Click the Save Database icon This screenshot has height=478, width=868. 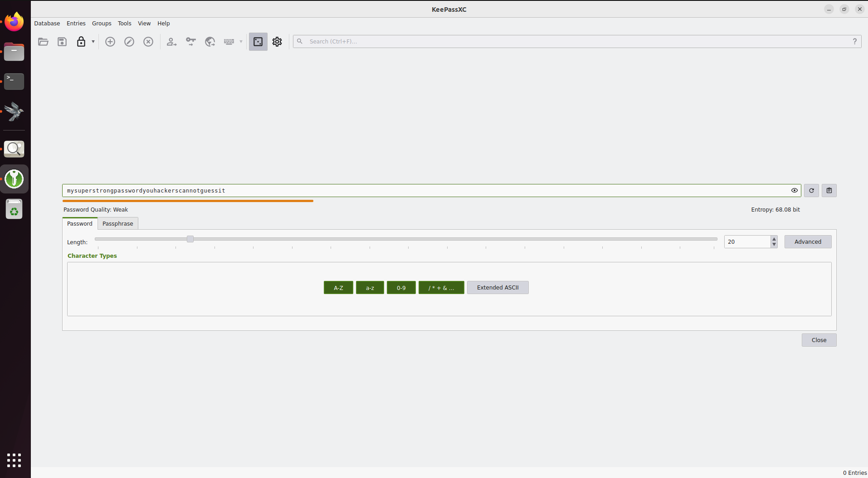(62, 42)
